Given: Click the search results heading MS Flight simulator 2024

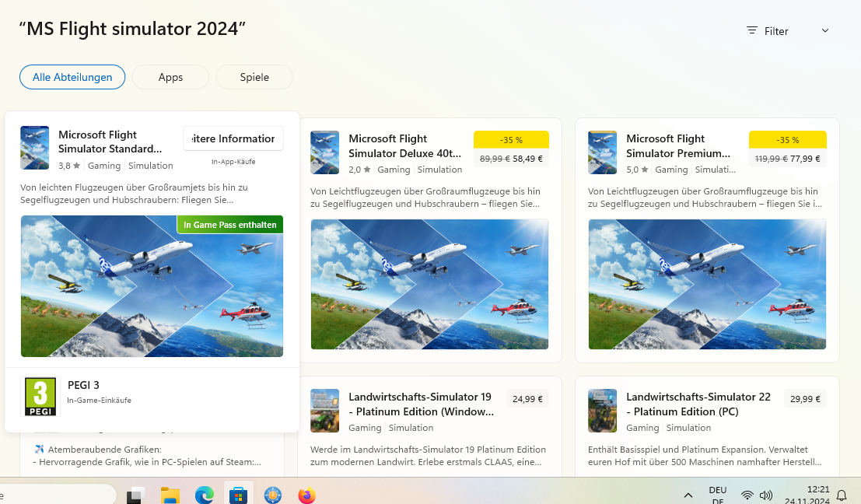Looking at the screenshot, I should [x=132, y=29].
